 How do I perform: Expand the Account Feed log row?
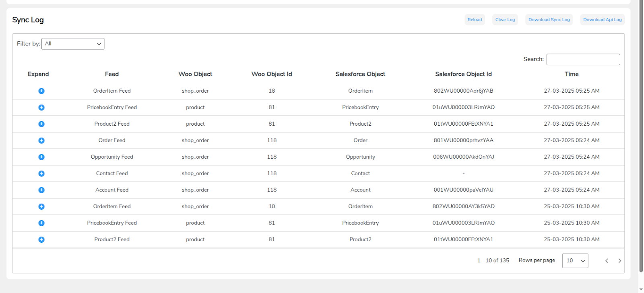[41, 190]
